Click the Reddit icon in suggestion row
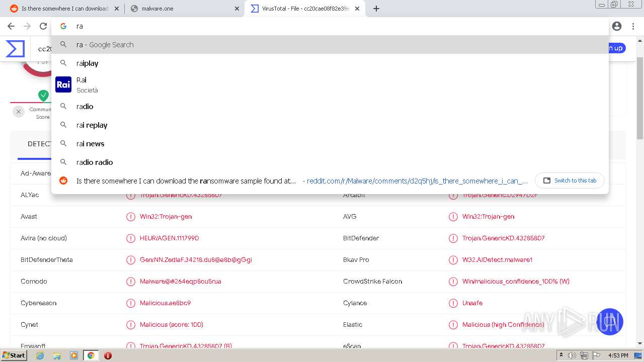Viewport: 644px width, 362px height. coord(63,180)
